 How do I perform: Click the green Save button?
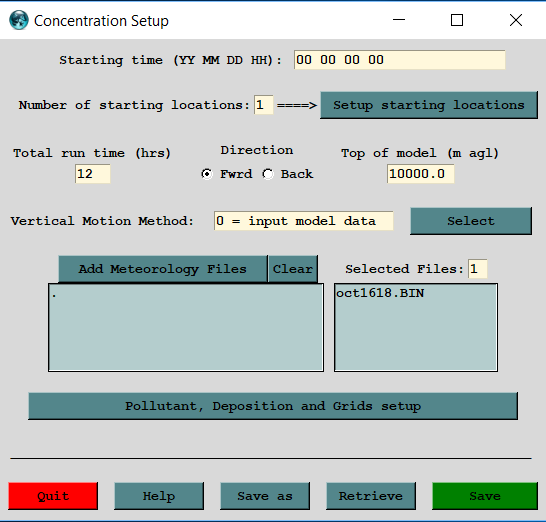point(485,496)
